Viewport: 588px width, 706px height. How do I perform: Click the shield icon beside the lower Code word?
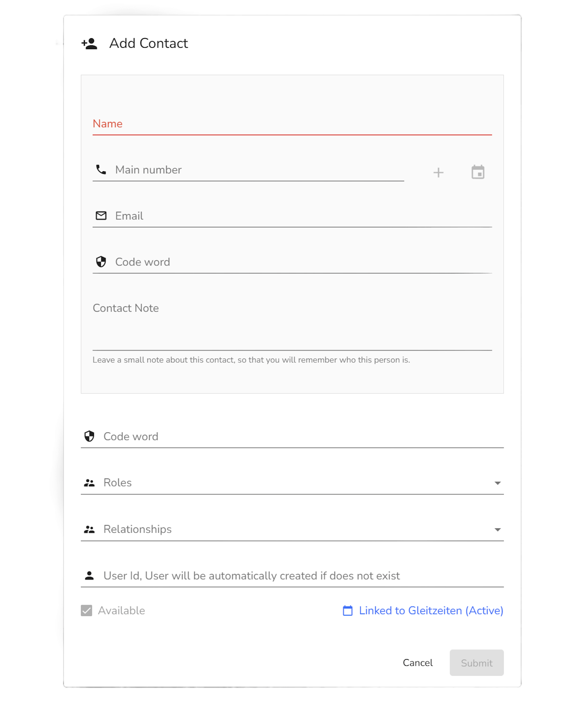coord(89,436)
